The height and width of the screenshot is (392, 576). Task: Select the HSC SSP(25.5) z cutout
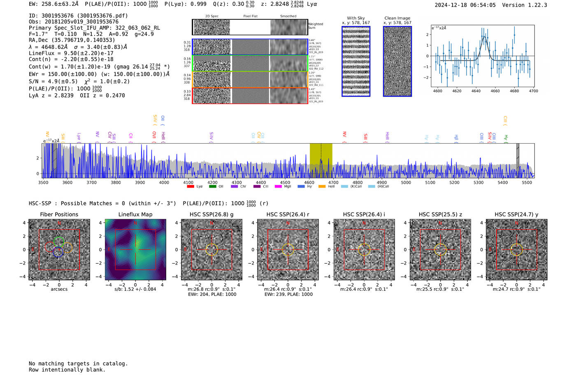(x=440, y=250)
